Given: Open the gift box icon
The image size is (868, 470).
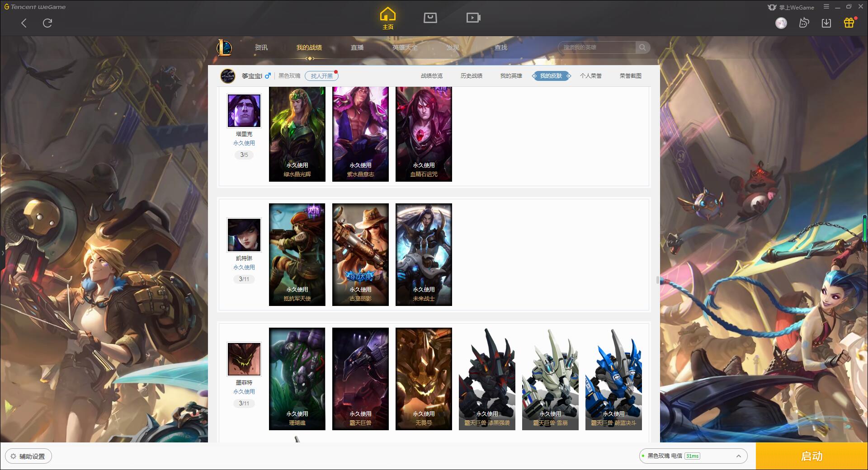Looking at the screenshot, I should click(x=849, y=23).
